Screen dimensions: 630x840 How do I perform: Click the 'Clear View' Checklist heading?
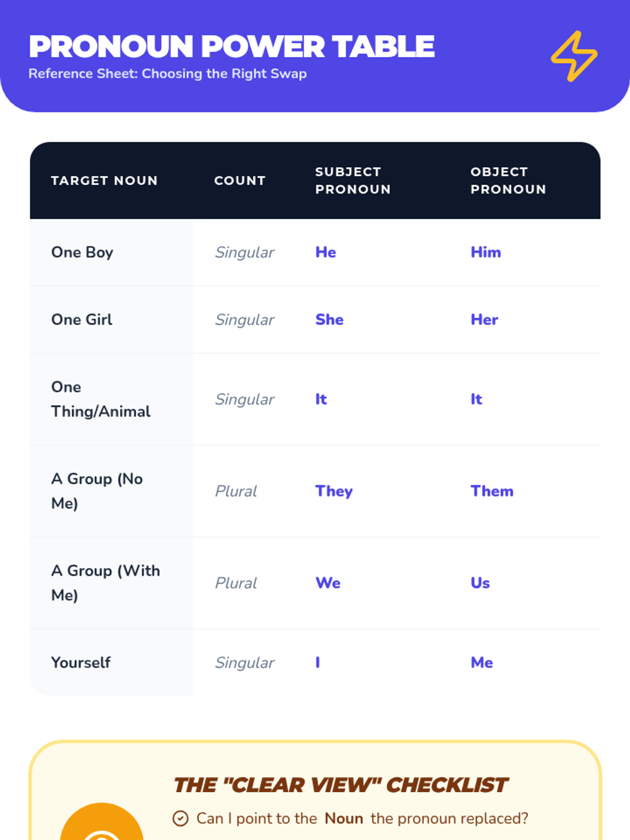341,785
